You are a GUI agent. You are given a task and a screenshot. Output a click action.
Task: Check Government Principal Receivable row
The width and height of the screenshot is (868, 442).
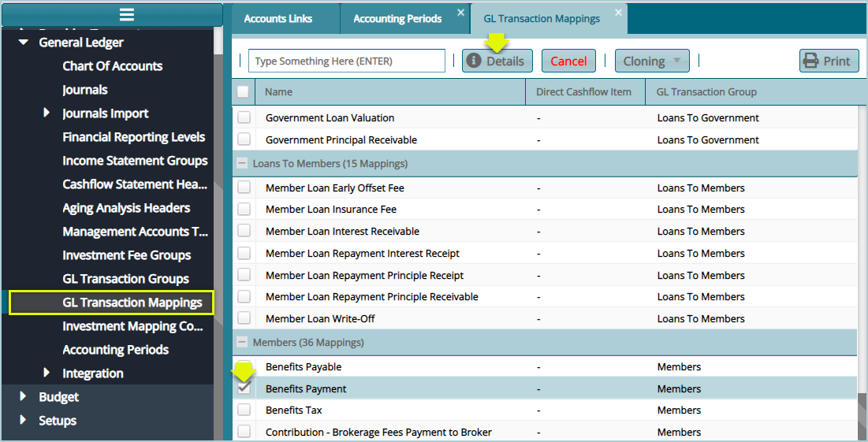(x=244, y=139)
